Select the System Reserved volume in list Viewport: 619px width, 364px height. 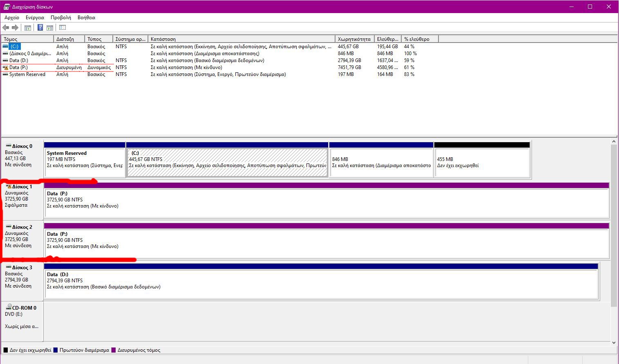(27, 74)
